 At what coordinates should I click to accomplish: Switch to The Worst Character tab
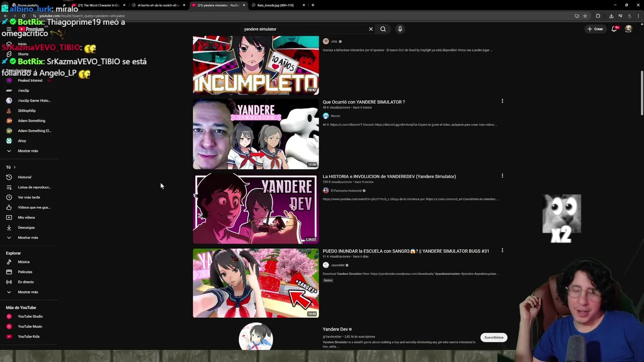99,5
